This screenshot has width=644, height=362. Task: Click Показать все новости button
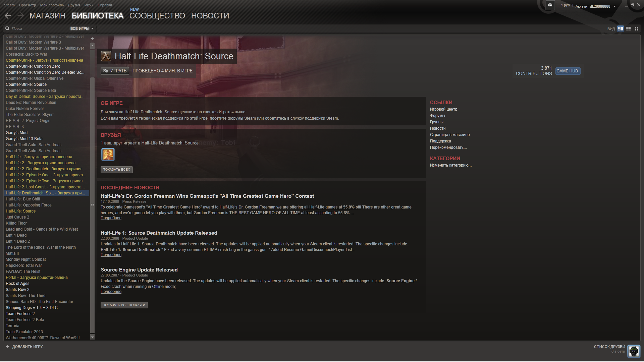tap(124, 305)
